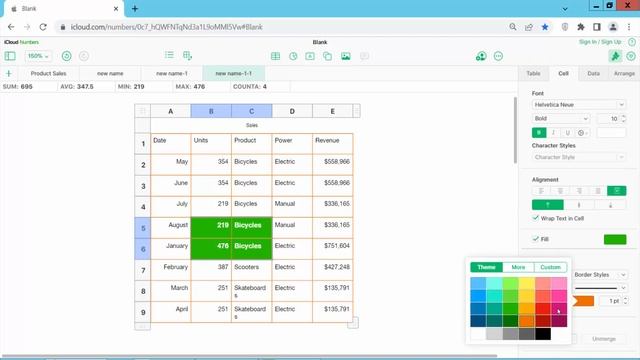Align text left in the cell

(x=541, y=191)
